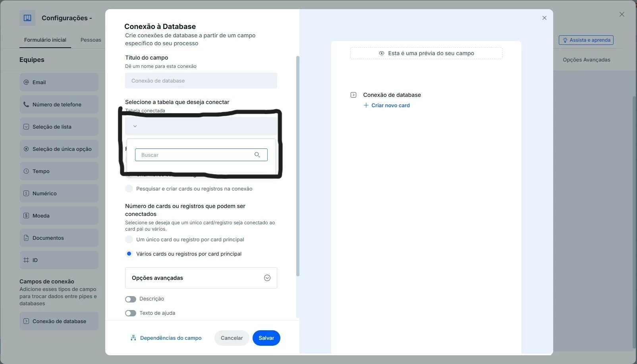
Task: Click the Salvar button
Action: coord(266,338)
